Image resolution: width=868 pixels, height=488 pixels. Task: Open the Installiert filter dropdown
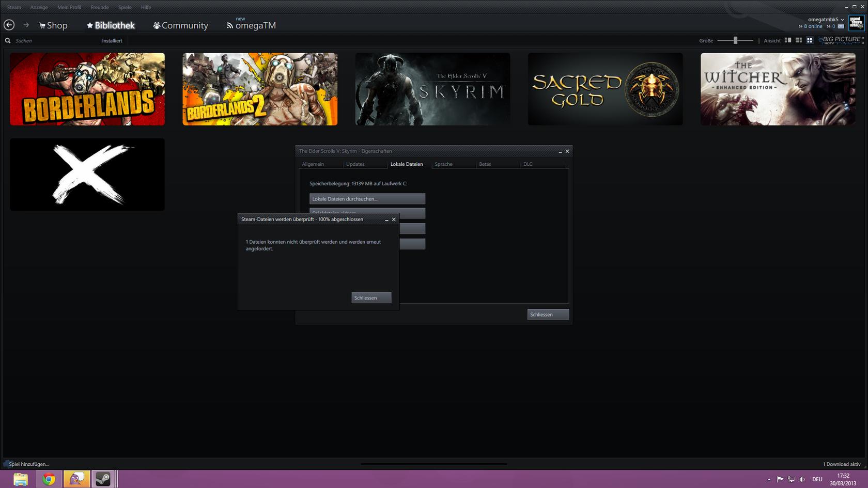(x=112, y=41)
